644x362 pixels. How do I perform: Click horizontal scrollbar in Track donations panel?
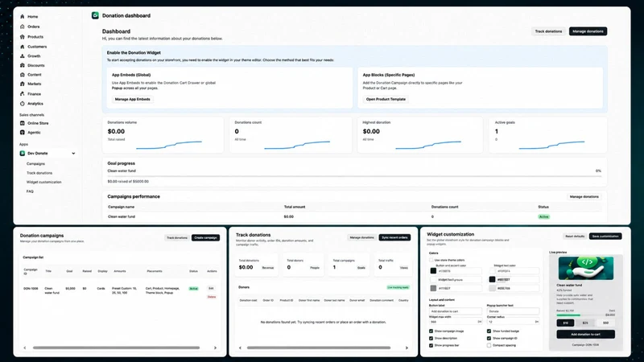click(319, 348)
